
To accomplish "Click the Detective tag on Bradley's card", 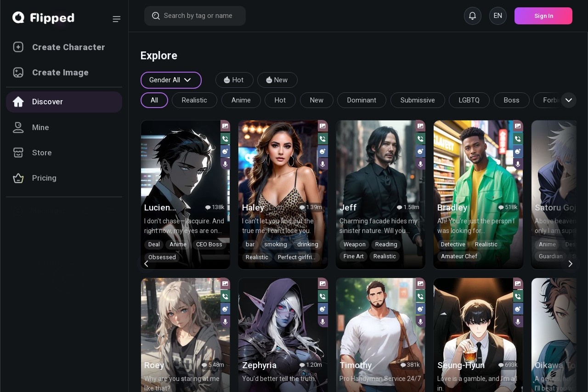I will pyautogui.click(x=453, y=244).
